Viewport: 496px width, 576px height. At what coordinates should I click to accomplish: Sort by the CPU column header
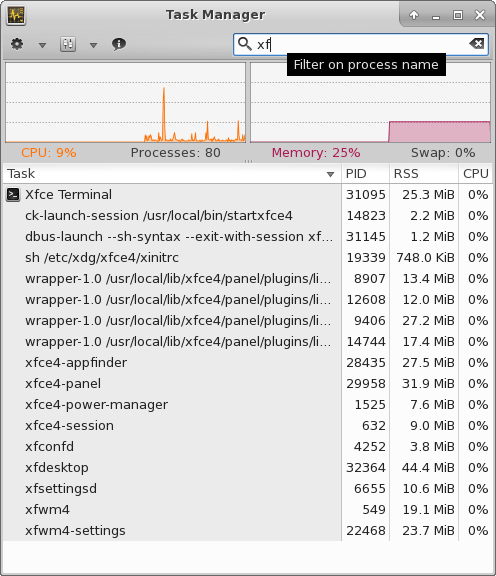[476, 174]
